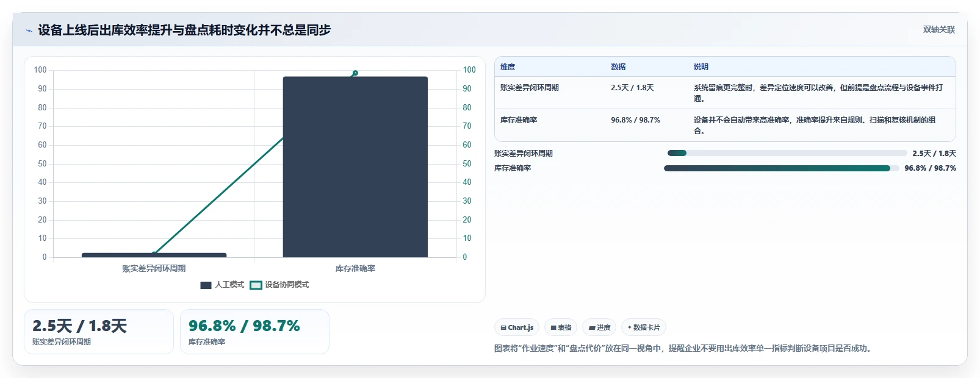
Task: Click table value 96.8% / 98.7%
Action: click(635, 120)
